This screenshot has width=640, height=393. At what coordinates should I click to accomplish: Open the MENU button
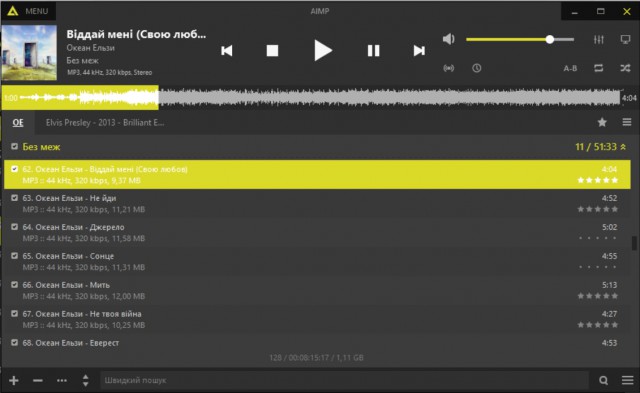pos(29,11)
